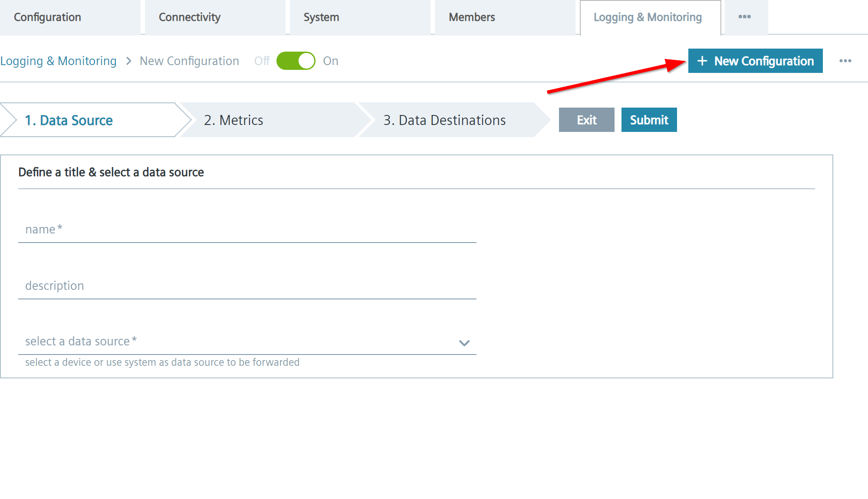Click into the description field
868x499 pixels.
247,286
